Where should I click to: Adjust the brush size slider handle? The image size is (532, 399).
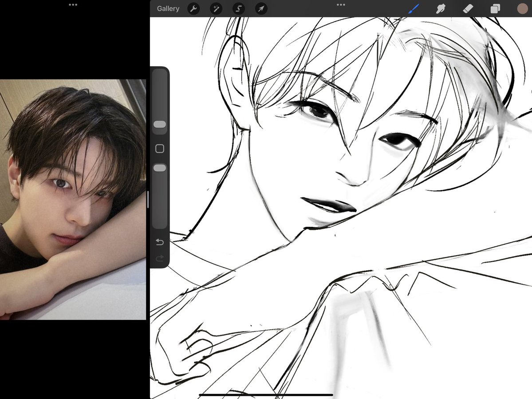point(160,125)
